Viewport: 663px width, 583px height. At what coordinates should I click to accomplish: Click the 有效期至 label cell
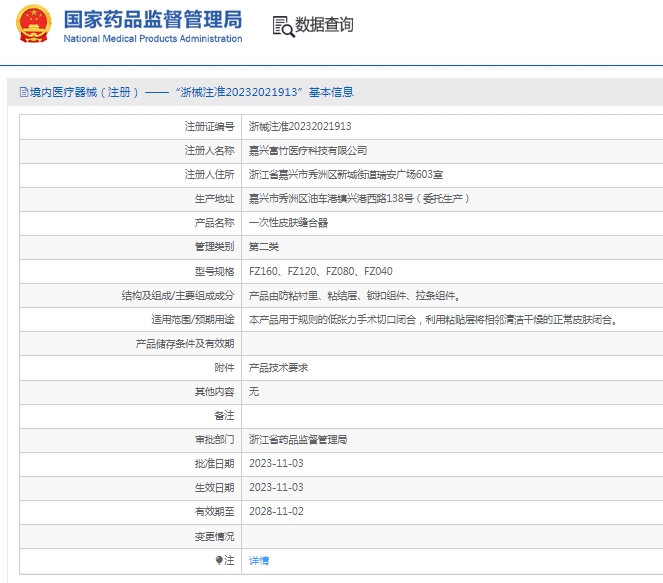[x=131, y=512]
